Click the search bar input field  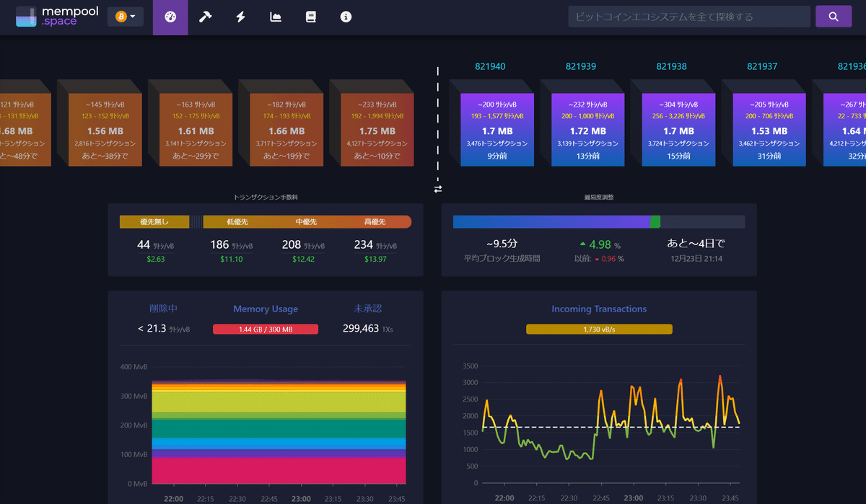pyautogui.click(x=689, y=17)
